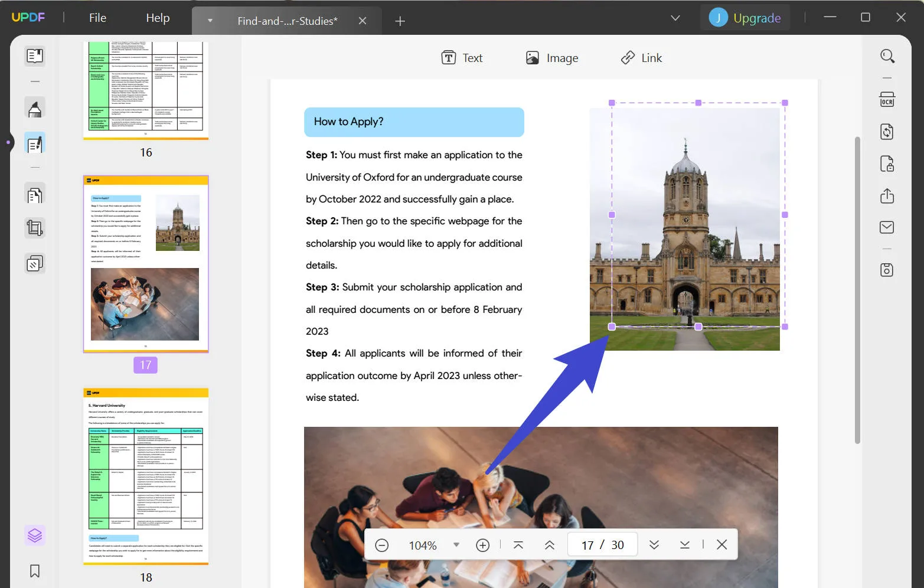Open the dropdown arrow on the document tab
Image resolution: width=924 pixels, height=588 pixels.
[210, 20]
